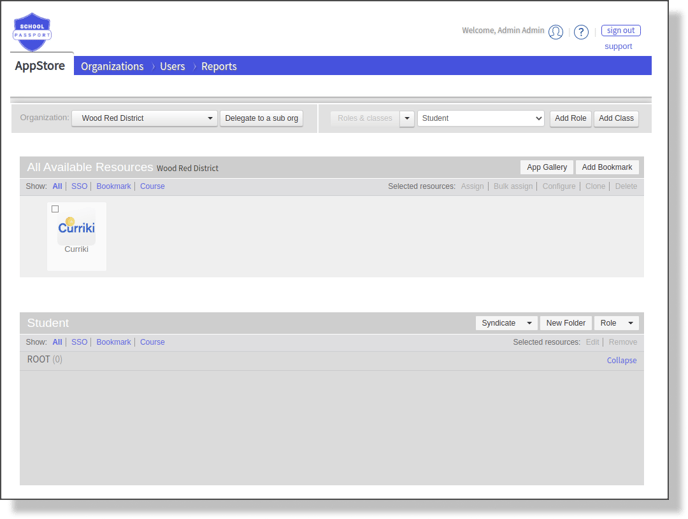Expand the Roles & classes arrow dropdown
Screen dimensions: 688x519
(407, 118)
